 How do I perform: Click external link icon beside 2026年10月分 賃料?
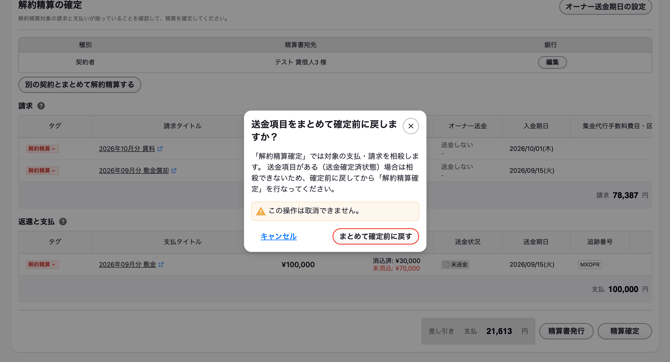click(x=160, y=149)
